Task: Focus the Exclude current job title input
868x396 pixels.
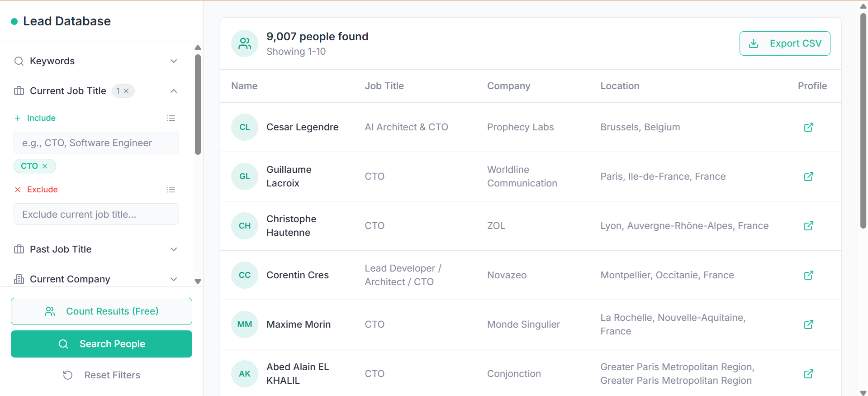Action: tap(96, 215)
